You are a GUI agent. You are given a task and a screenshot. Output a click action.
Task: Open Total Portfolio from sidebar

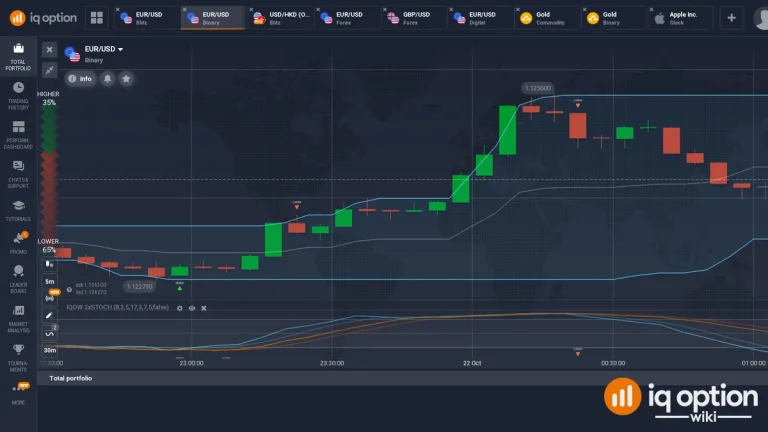(18, 57)
